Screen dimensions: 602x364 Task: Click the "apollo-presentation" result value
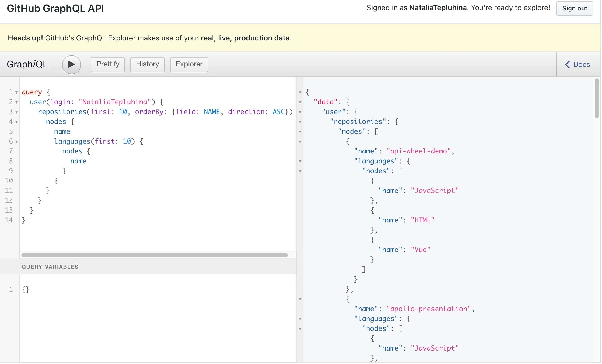click(x=429, y=309)
